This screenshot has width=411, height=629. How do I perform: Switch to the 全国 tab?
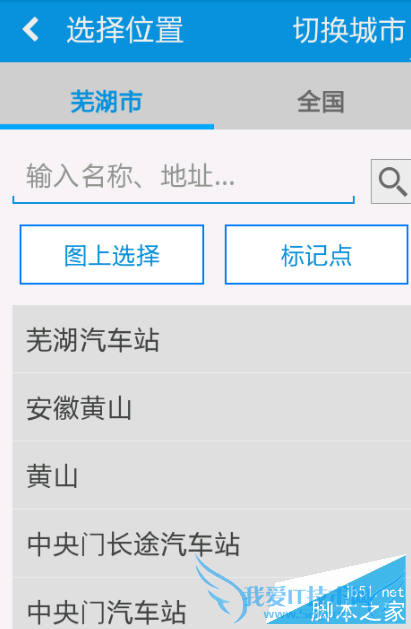320,102
